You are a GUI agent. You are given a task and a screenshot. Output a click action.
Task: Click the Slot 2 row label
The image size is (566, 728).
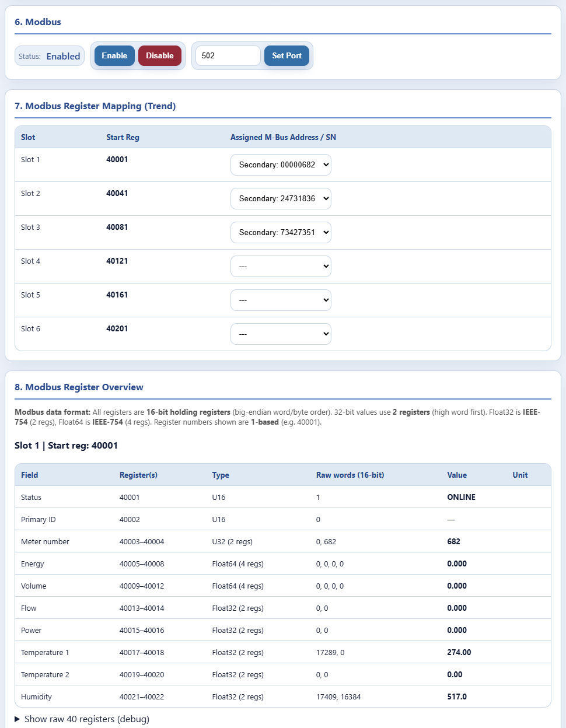(x=30, y=193)
